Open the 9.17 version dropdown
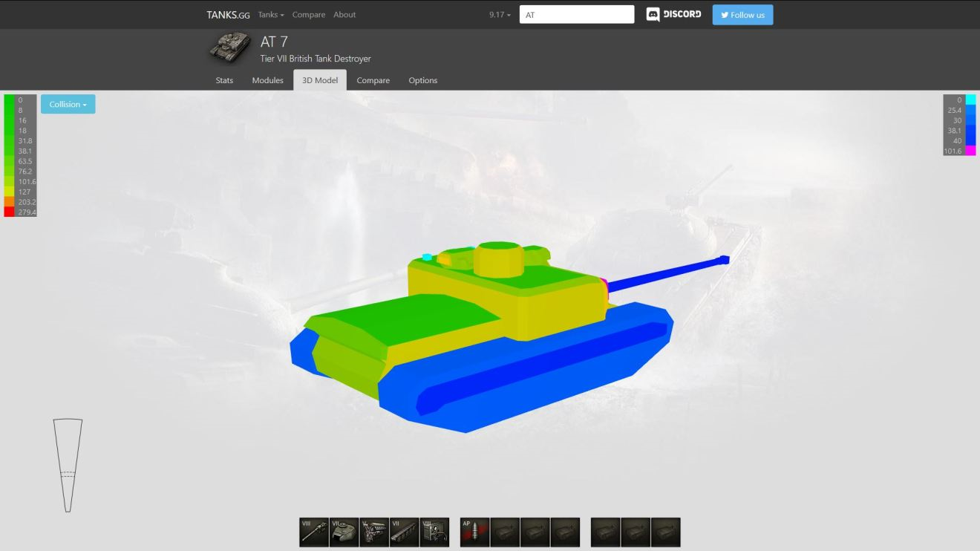The image size is (980, 551). [x=500, y=15]
